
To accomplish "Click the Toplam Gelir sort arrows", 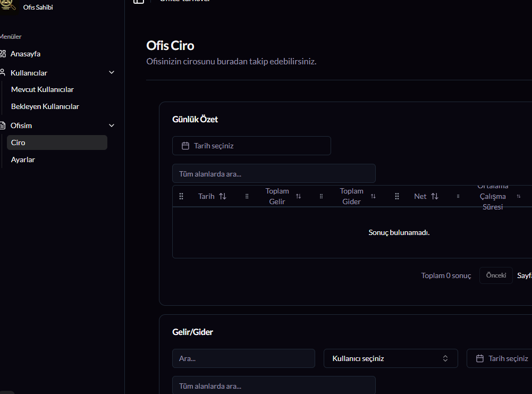I will tap(299, 196).
